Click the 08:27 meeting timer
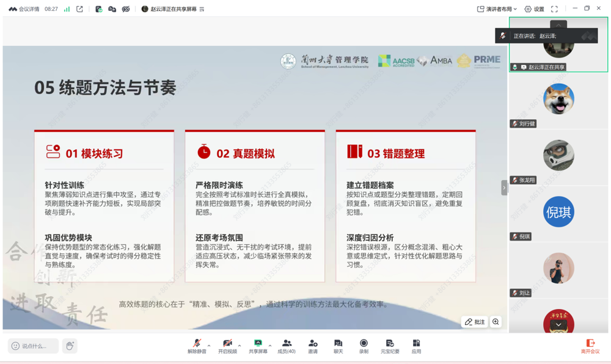This screenshot has width=611, height=364. point(51,9)
